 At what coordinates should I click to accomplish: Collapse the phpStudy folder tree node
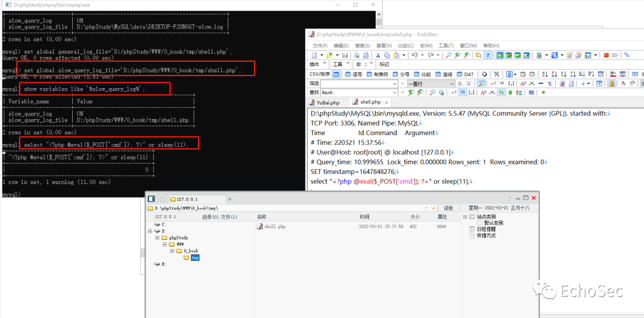click(x=157, y=238)
